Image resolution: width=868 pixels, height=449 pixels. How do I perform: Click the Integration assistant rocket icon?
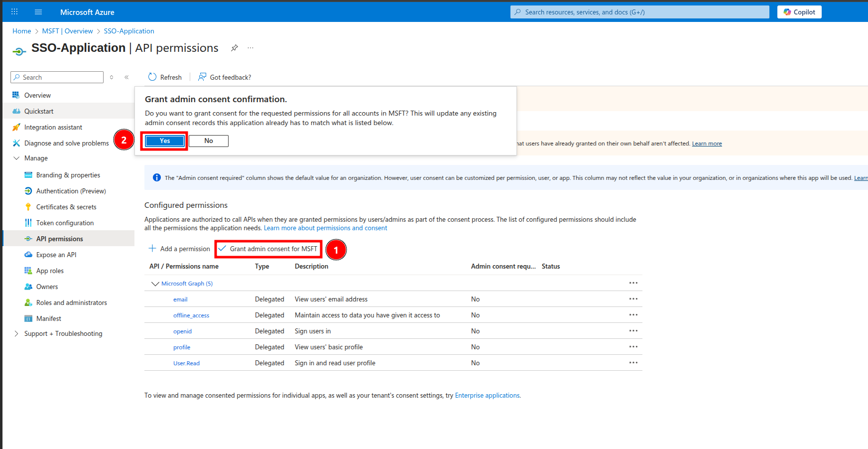(16, 127)
